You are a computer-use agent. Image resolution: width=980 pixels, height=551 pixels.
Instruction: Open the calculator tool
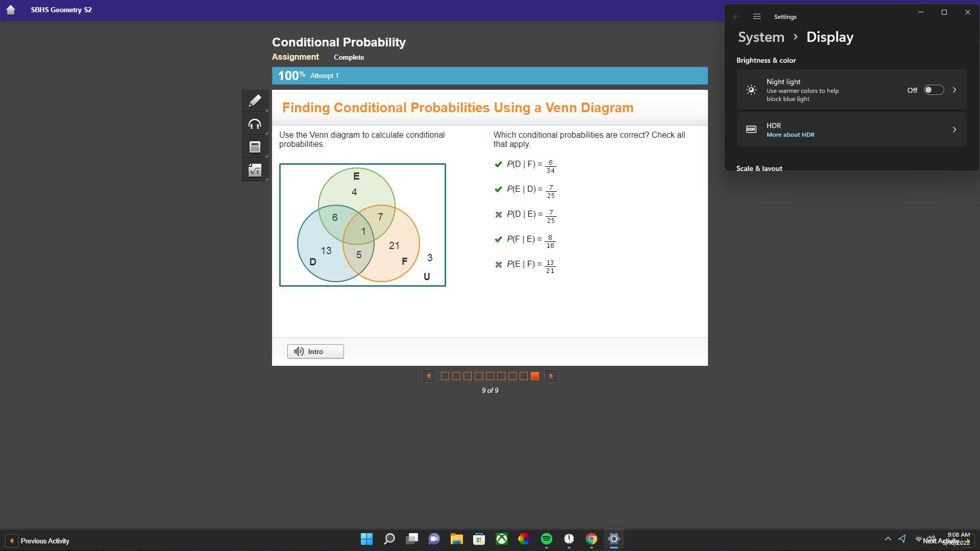[x=255, y=147]
